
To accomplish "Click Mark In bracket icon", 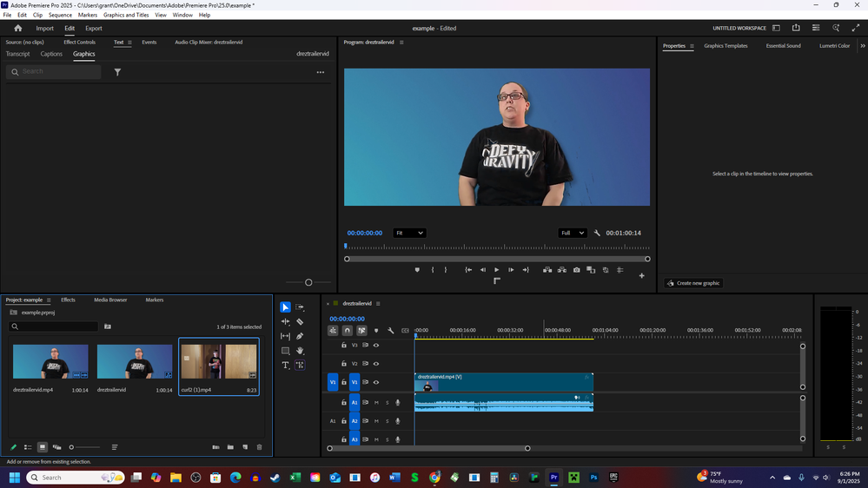I will click(x=433, y=270).
